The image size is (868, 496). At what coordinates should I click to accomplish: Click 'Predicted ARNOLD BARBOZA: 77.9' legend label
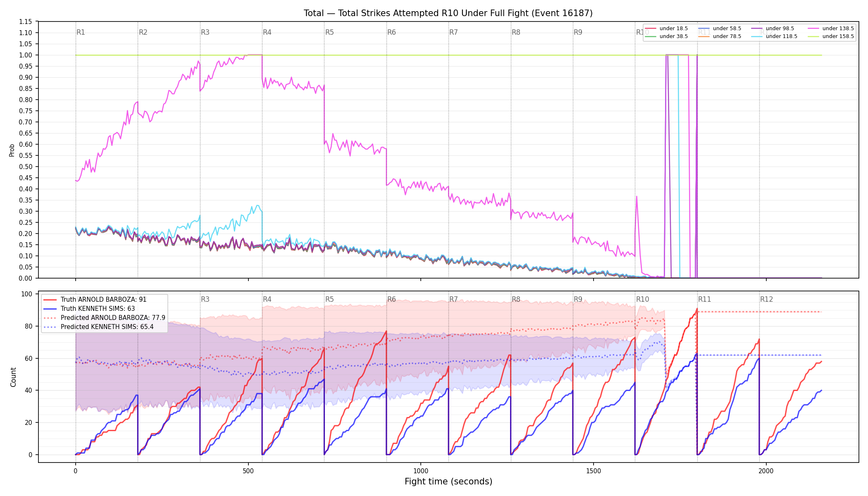tap(113, 318)
